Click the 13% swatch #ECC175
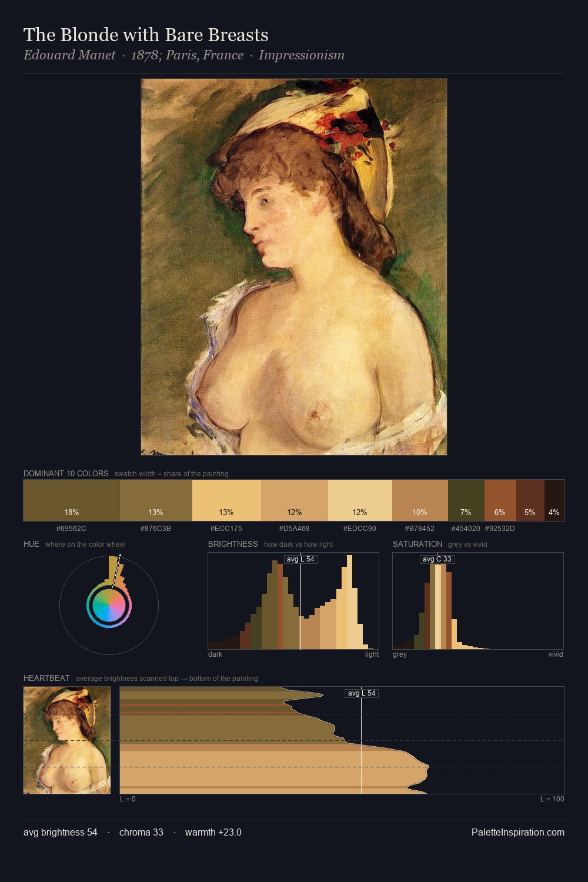The height and width of the screenshot is (882, 588). pyautogui.click(x=226, y=500)
